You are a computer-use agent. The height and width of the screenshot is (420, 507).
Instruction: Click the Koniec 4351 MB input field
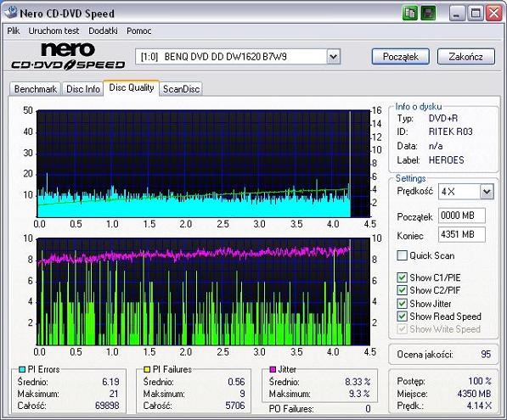(462, 234)
